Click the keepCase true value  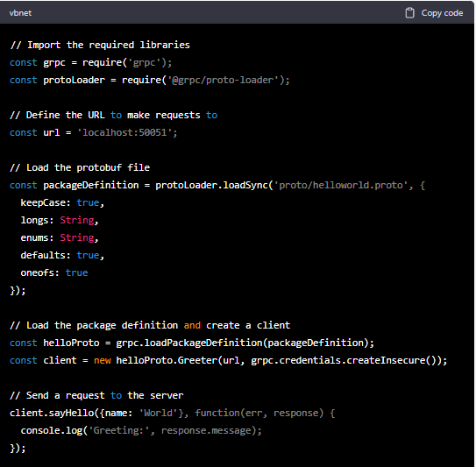pyautogui.click(x=88, y=202)
